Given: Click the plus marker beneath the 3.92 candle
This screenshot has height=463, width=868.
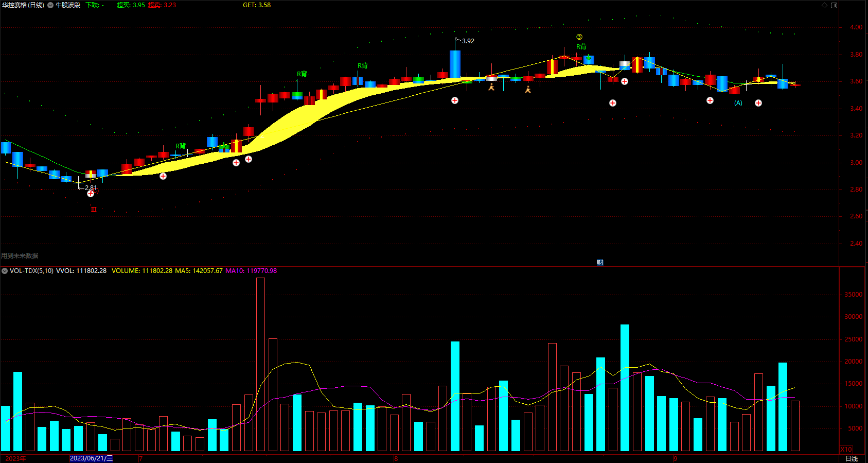Looking at the screenshot, I should coord(455,100).
